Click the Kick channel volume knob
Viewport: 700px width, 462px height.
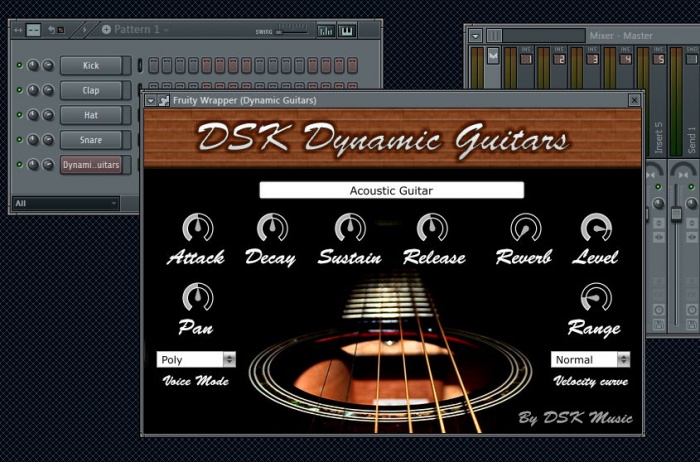click(48, 66)
